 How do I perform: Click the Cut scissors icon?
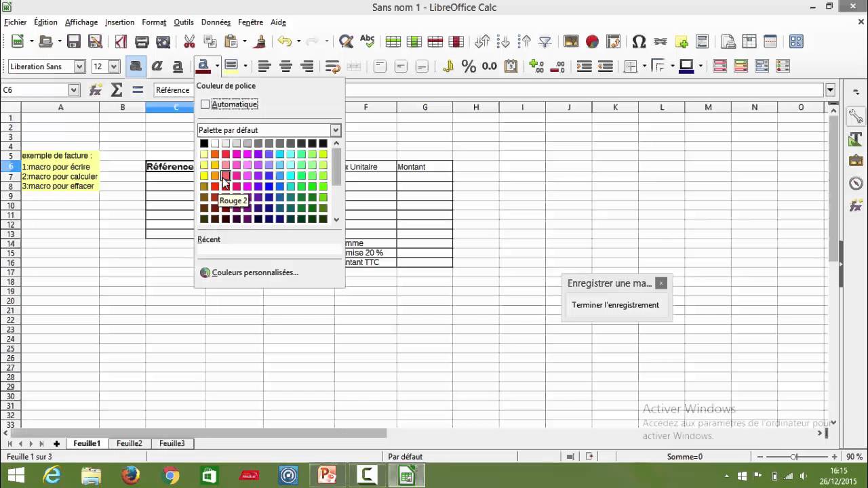[x=189, y=41]
